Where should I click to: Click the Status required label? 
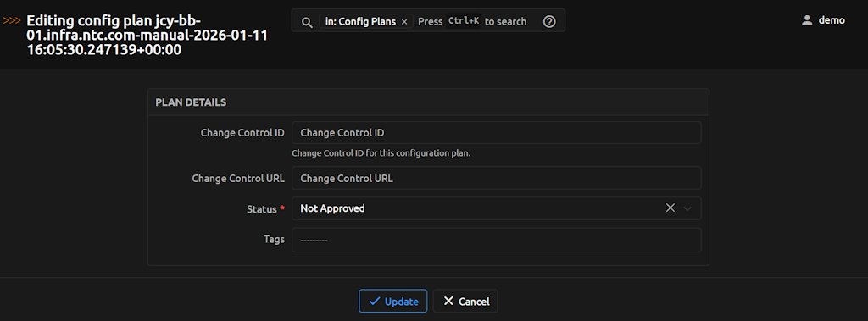tap(265, 209)
